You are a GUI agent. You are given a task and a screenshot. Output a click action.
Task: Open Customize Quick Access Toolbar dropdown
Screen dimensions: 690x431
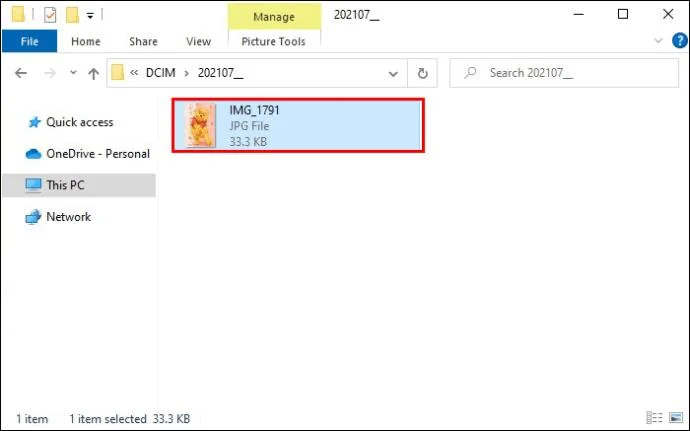pyautogui.click(x=90, y=16)
